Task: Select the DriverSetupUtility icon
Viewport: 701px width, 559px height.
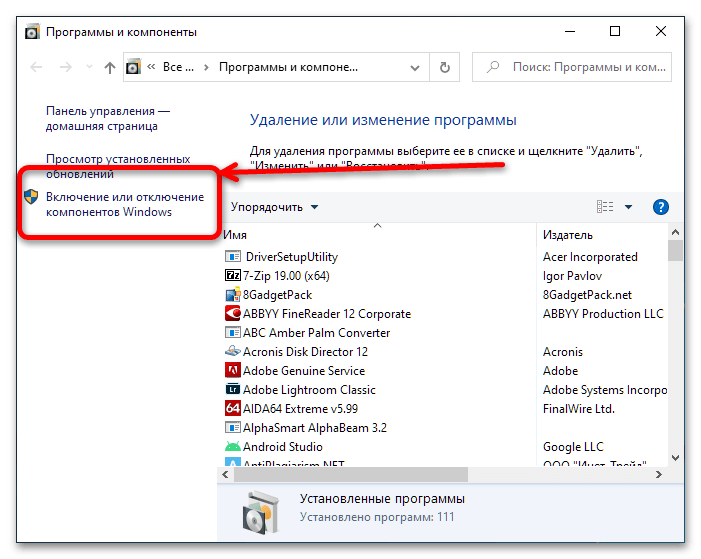Action: pyautogui.click(x=232, y=257)
